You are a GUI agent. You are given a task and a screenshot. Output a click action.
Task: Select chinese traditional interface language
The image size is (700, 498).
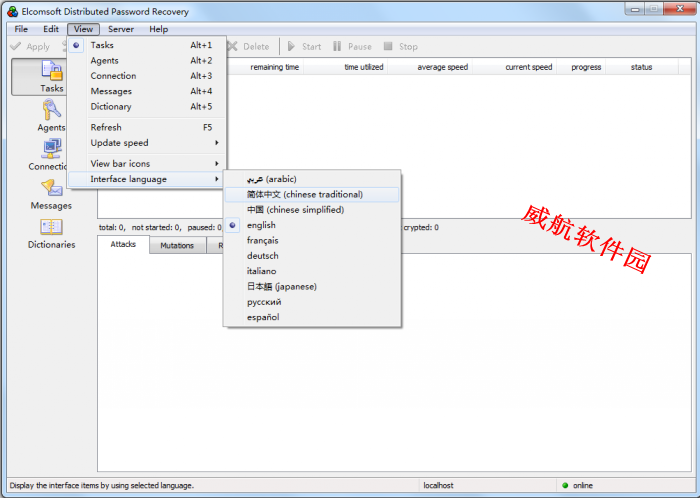(312, 195)
